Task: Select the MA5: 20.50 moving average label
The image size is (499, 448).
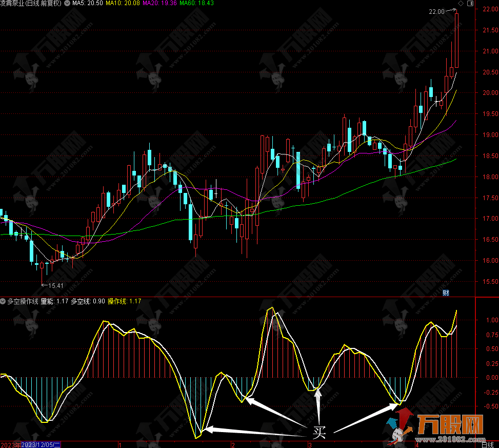Action: click(88, 3)
